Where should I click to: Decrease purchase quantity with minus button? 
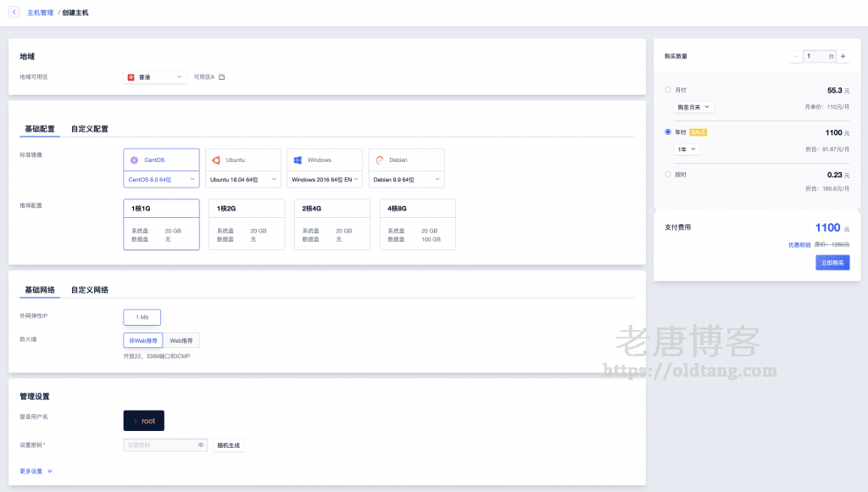796,56
